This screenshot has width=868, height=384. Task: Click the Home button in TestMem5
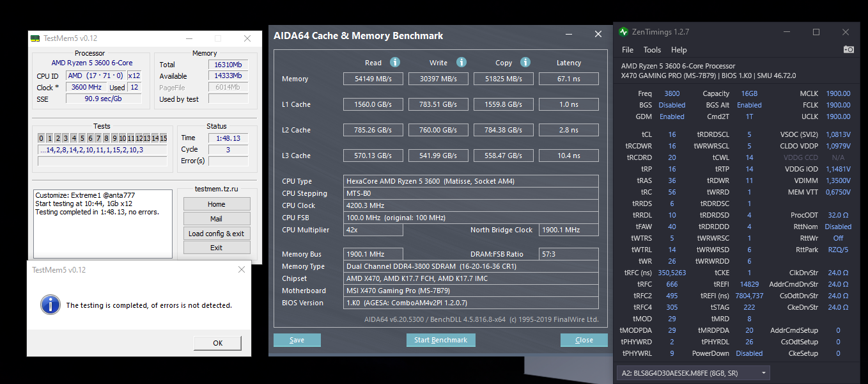pos(217,204)
